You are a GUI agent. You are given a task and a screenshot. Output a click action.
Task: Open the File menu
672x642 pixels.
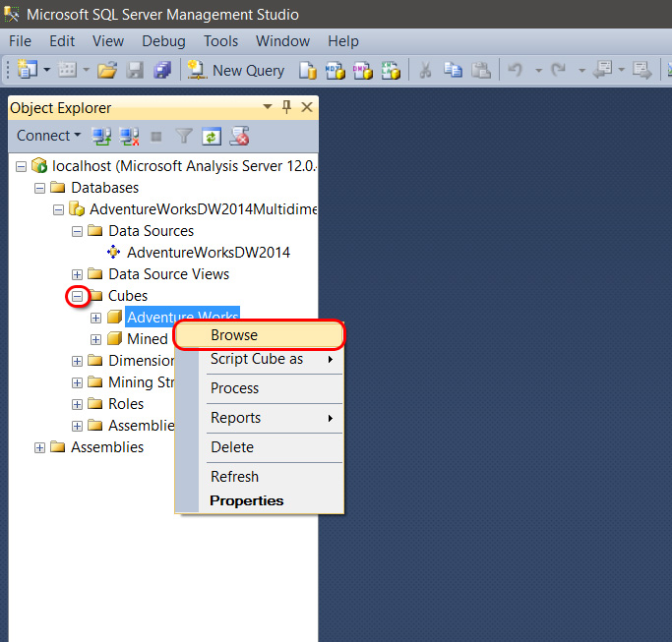tap(20, 41)
